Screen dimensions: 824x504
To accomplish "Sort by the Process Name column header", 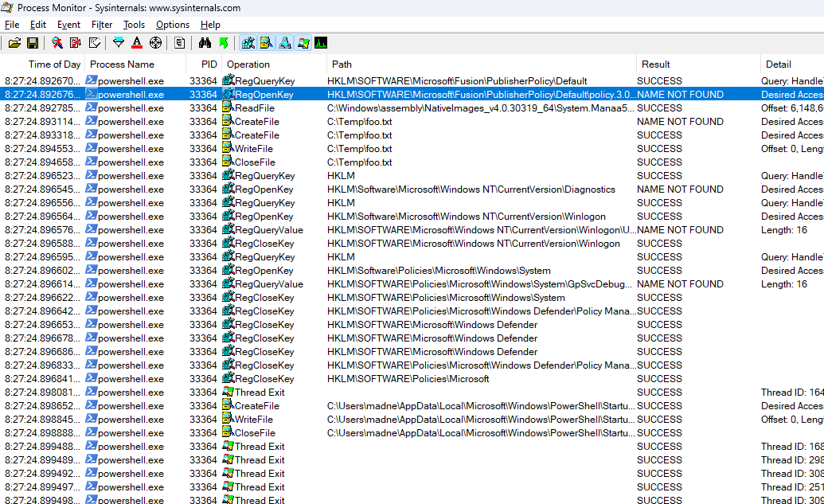I will click(135, 64).
